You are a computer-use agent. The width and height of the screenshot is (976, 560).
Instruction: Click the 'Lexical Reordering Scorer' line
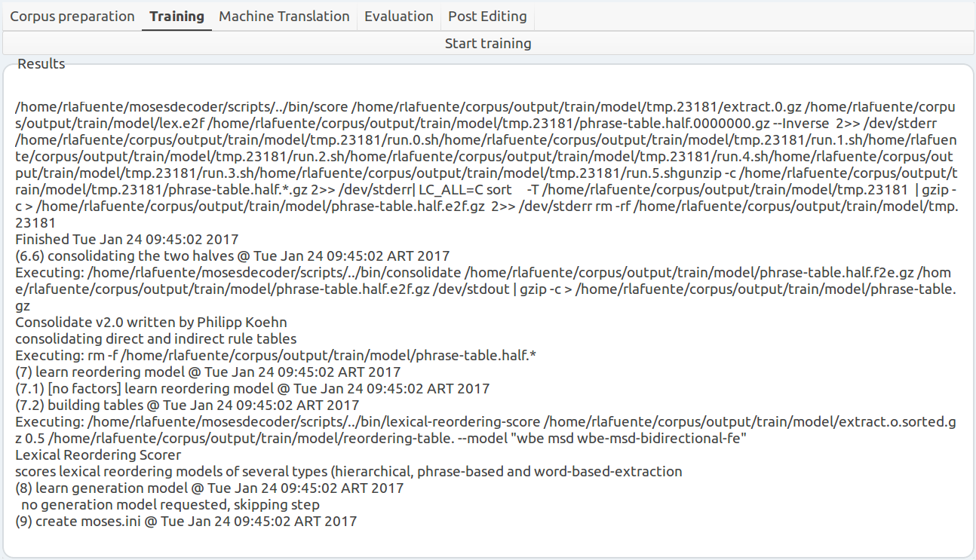(x=98, y=455)
